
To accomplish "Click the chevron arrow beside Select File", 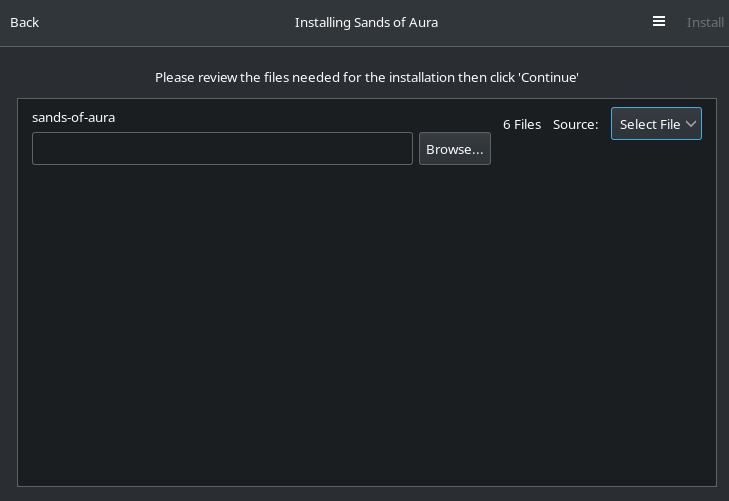I will [691, 124].
